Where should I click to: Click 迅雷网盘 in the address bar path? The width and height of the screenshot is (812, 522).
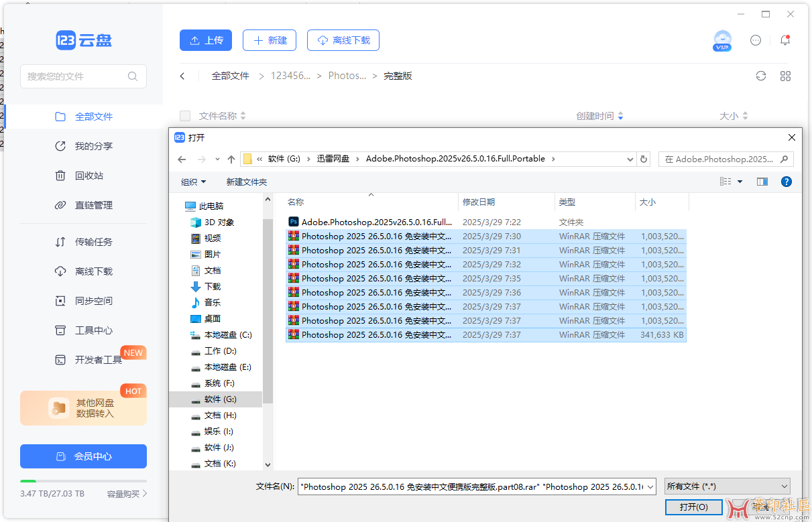(333, 159)
